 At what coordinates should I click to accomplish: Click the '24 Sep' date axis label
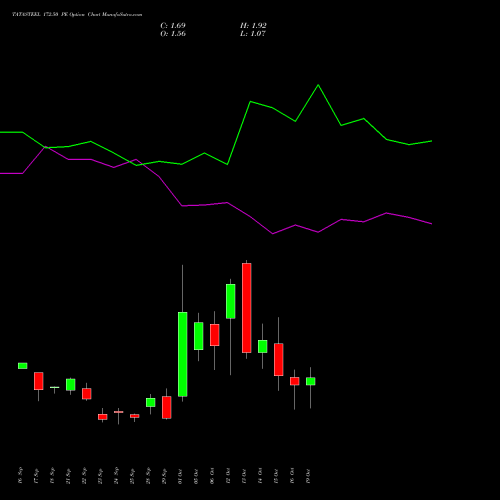coord(116,476)
